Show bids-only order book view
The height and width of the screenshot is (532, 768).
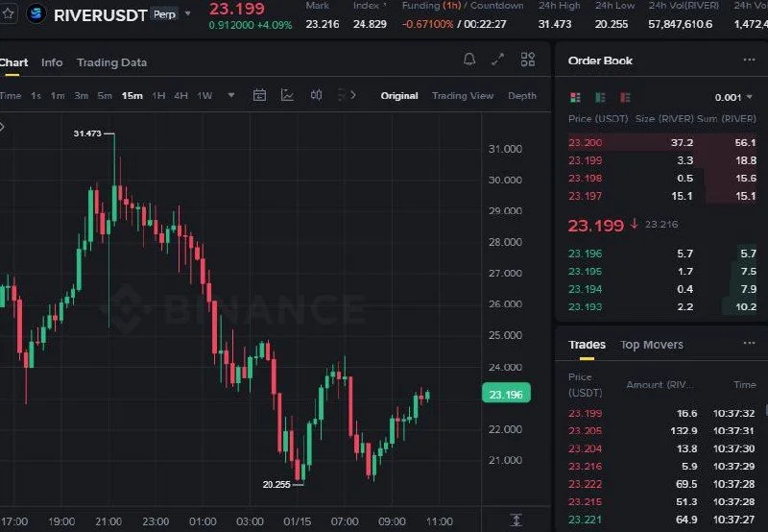pyautogui.click(x=600, y=98)
